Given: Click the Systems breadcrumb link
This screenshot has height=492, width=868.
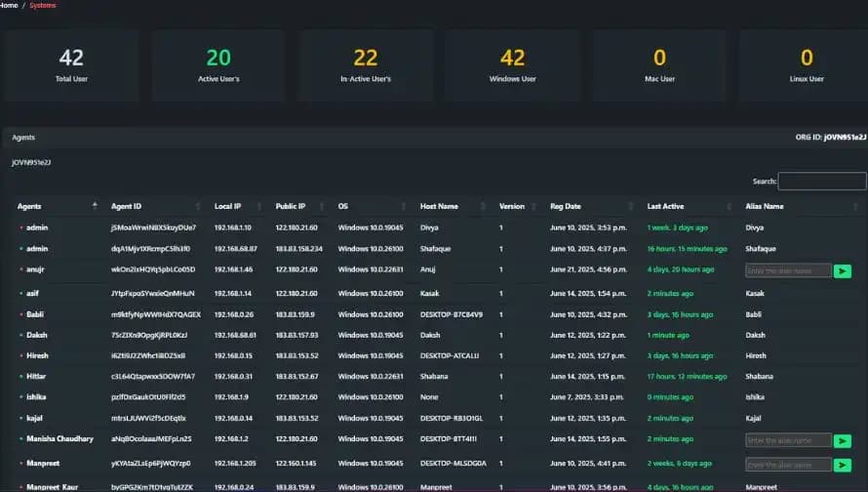Looking at the screenshot, I should point(43,5).
